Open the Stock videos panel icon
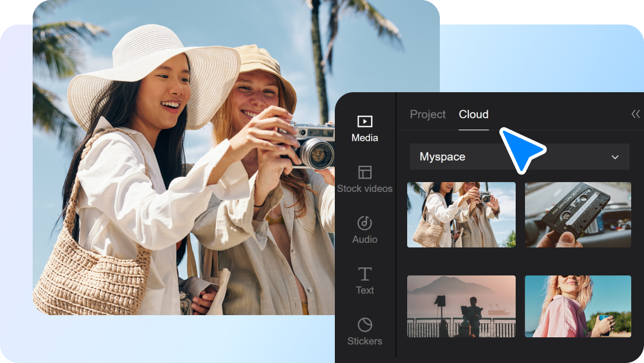Image resolution: width=644 pixels, height=363 pixels. [x=365, y=172]
